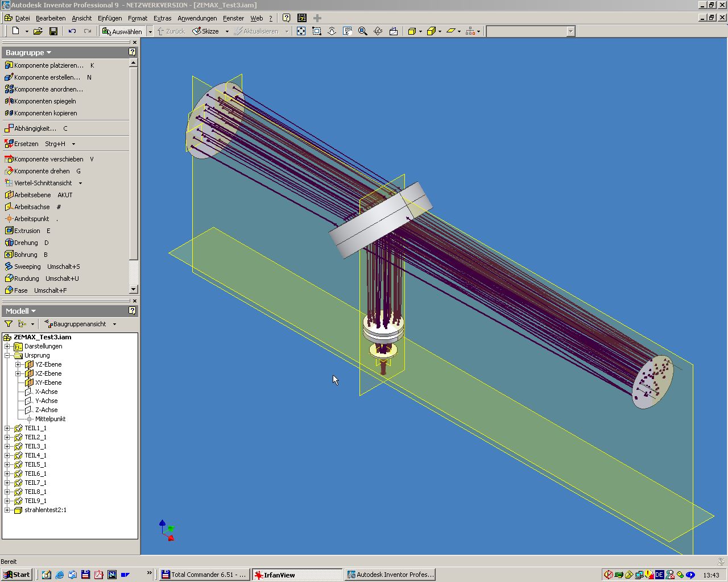Open the Ansicht menu

82,18
